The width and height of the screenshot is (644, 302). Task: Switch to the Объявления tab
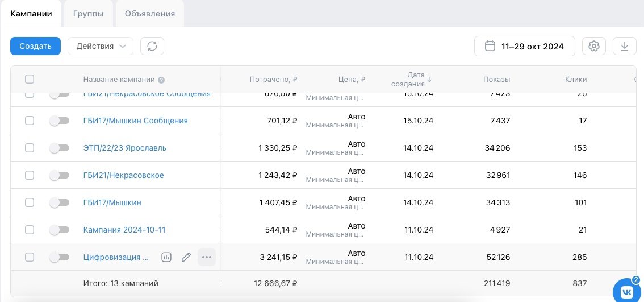click(x=150, y=14)
